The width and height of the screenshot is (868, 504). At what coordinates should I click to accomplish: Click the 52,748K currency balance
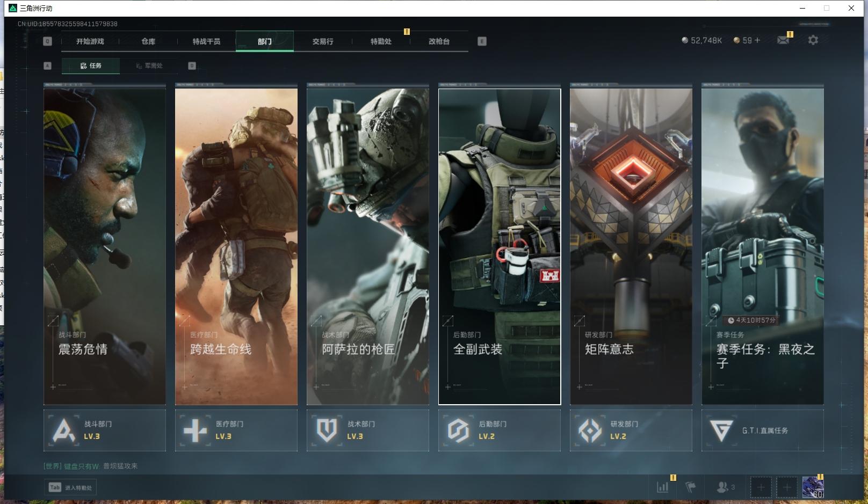coord(701,40)
